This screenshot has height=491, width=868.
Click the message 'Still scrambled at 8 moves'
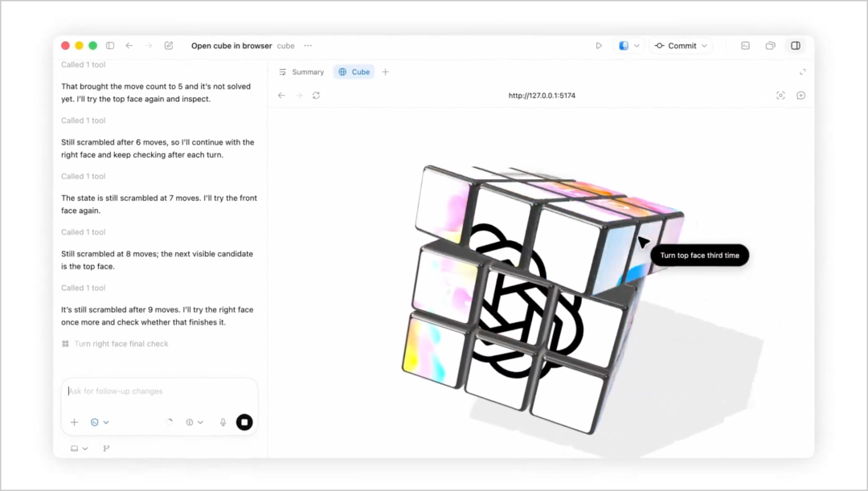coord(158,260)
